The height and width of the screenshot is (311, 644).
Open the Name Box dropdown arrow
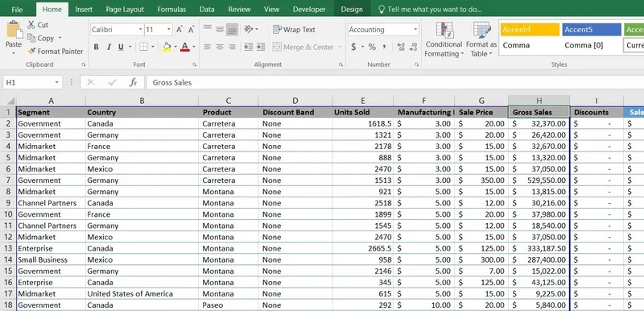56,82
